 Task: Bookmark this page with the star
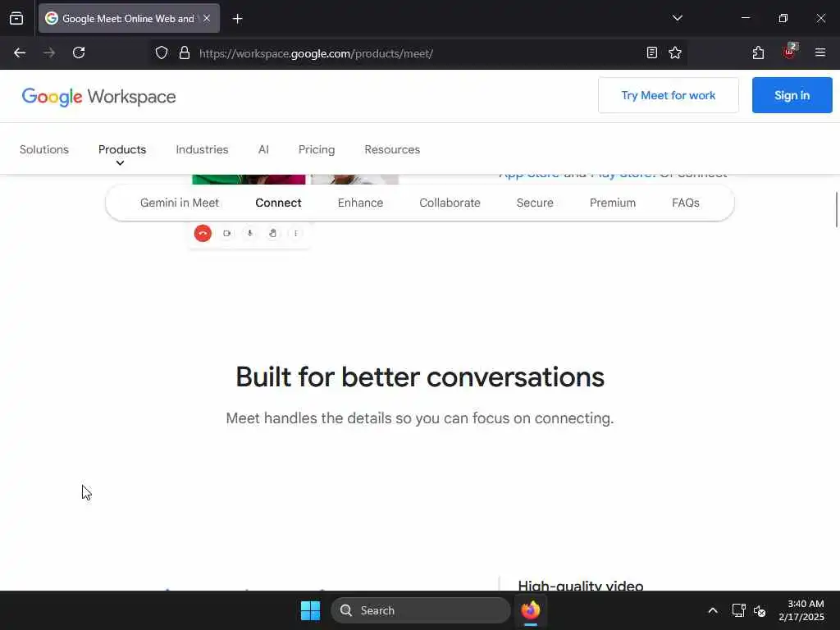point(675,53)
